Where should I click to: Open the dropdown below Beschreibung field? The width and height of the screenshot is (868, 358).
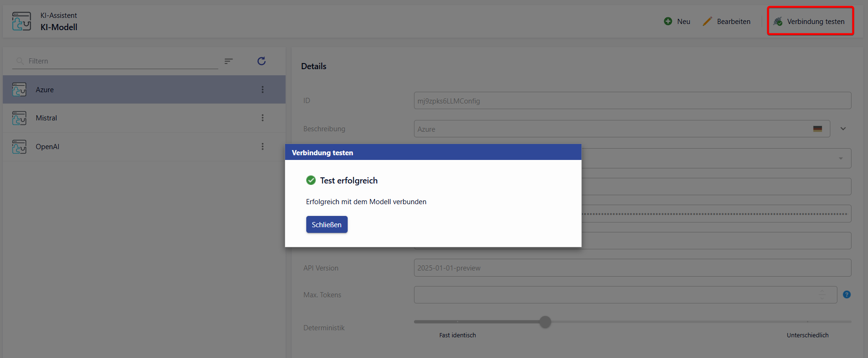pos(840,159)
